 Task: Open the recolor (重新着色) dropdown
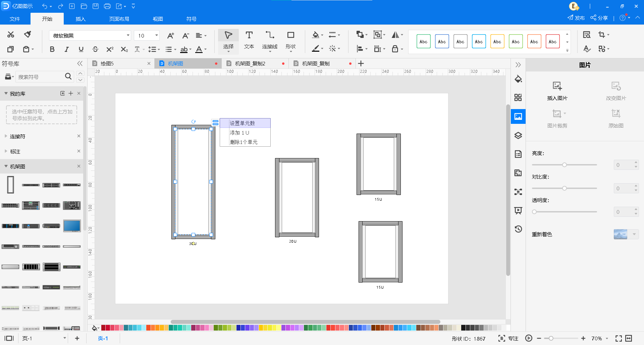(x=634, y=234)
